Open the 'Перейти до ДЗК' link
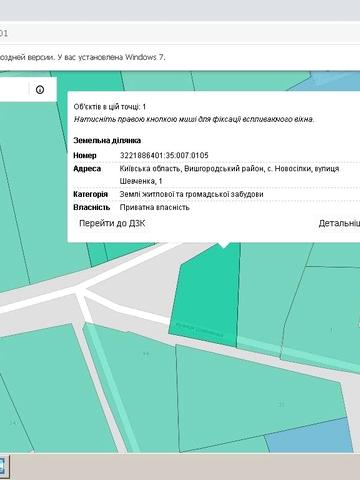The image size is (360, 480). click(x=112, y=223)
